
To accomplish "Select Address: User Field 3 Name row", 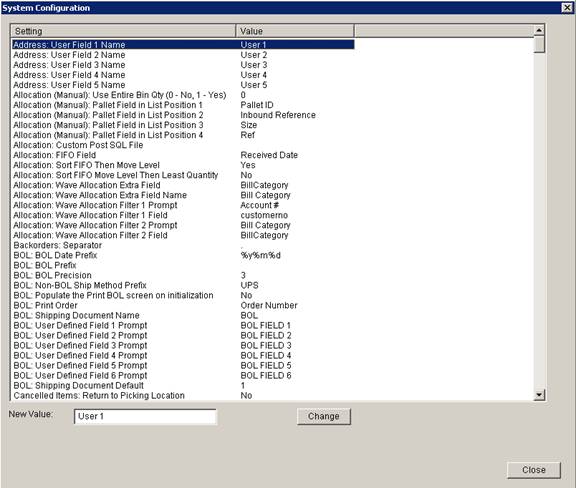I will click(183, 65).
